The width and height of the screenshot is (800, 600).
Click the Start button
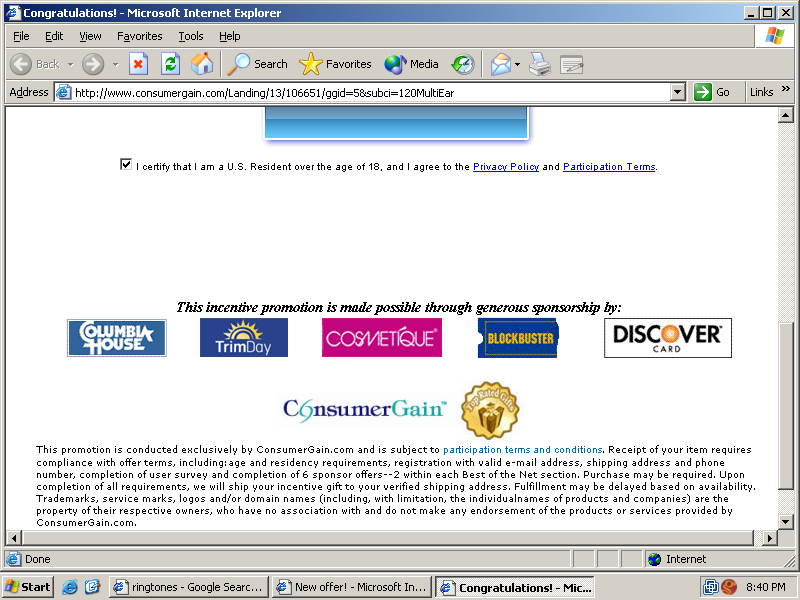(28, 587)
